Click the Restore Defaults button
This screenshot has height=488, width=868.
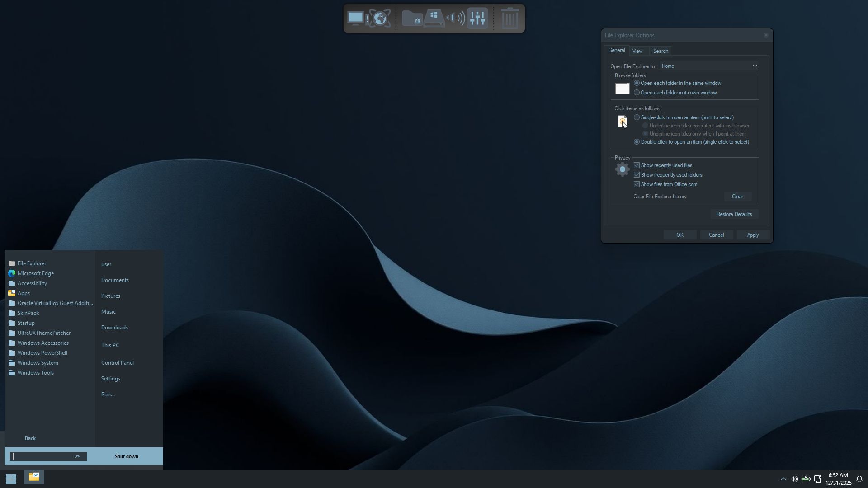[x=734, y=214]
